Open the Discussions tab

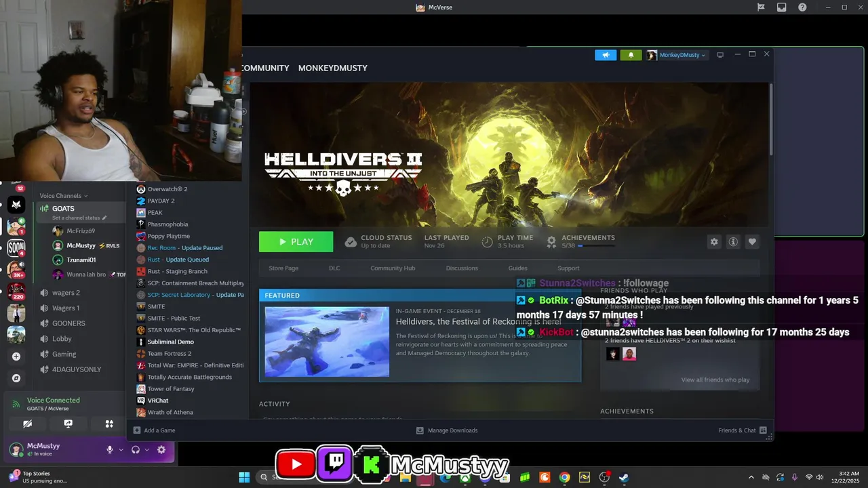[x=462, y=268]
